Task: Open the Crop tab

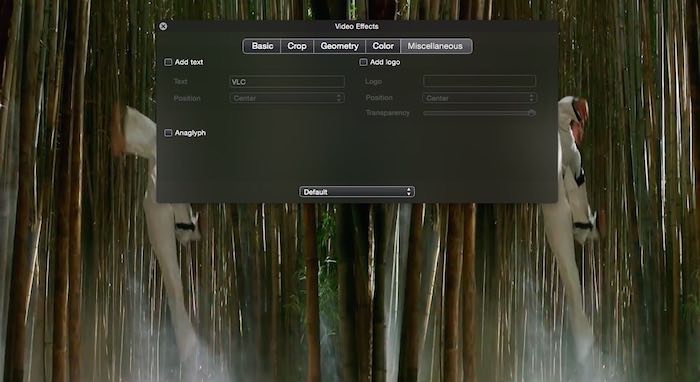Action: [297, 46]
